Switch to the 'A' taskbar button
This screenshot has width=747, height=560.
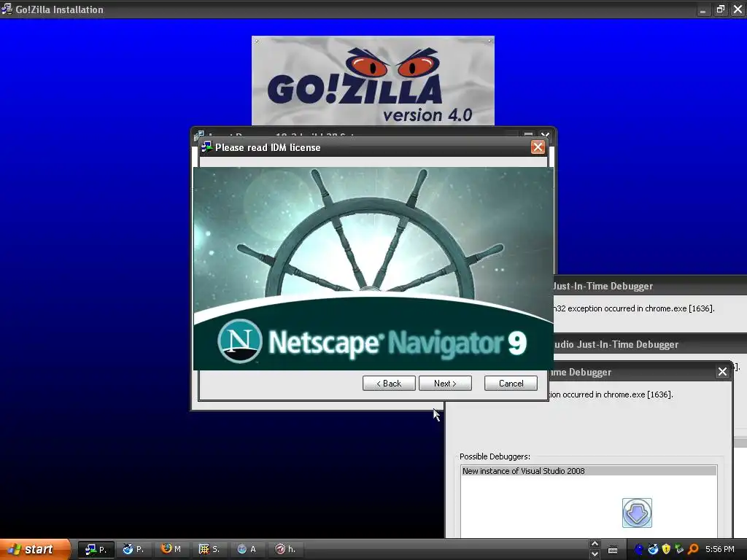click(247, 549)
